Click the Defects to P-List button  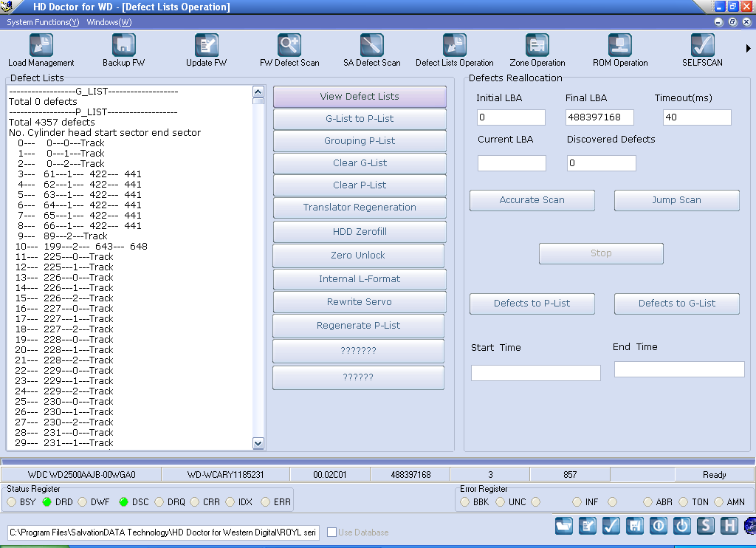click(532, 304)
